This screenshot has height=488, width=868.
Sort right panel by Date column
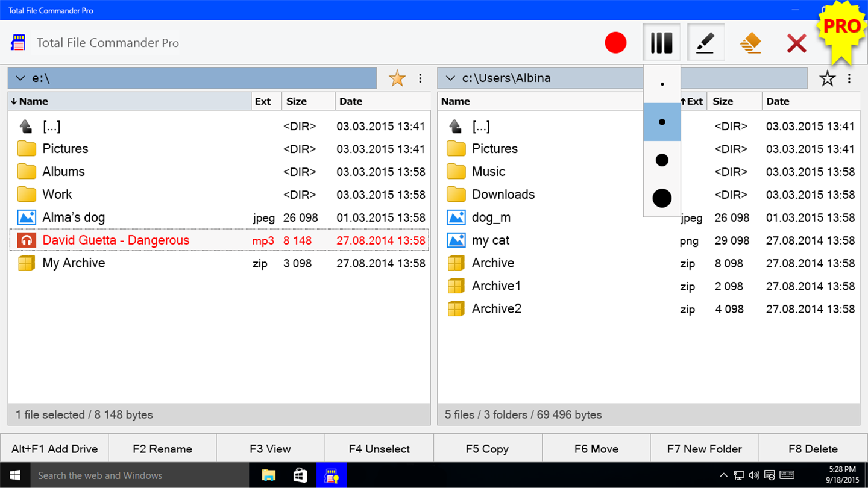click(811, 101)
